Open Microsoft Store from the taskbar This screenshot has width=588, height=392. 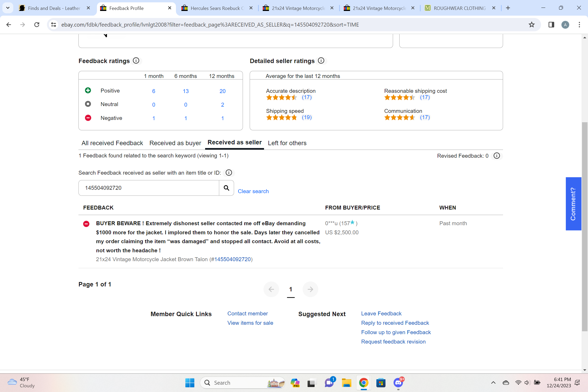tap(381, 383)
